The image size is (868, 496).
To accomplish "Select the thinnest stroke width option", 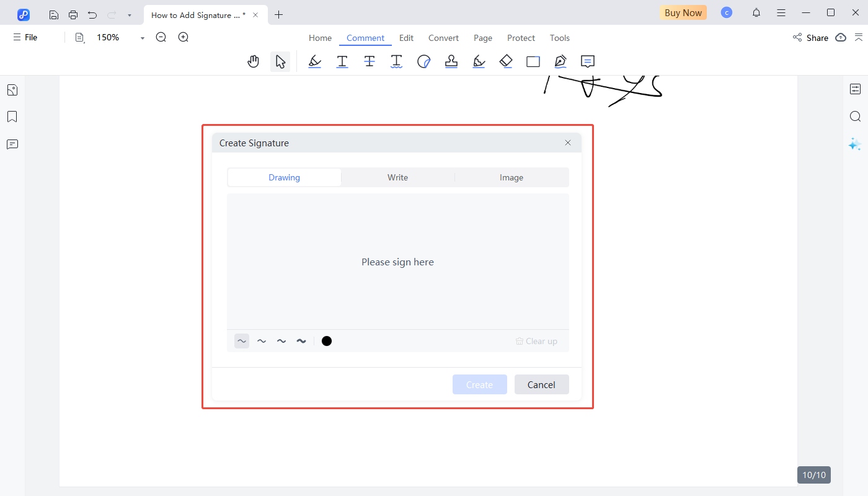I will tap(242, 341).
